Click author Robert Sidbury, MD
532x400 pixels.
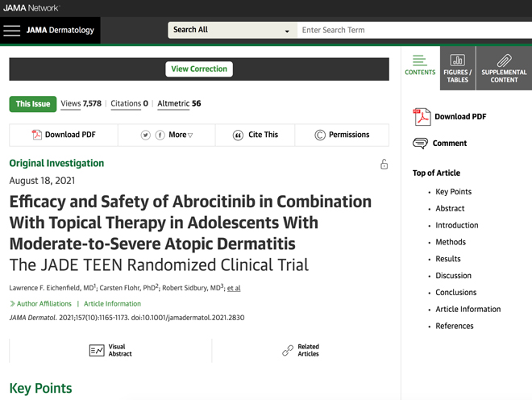(191, 288)
